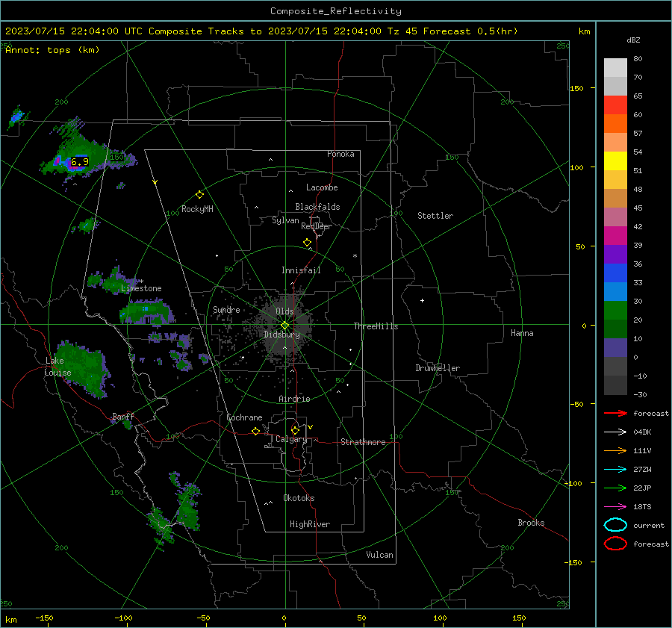This screenshot has height=628, width=672.
Task: Click the Calgary city label
Action: point(291,439)
